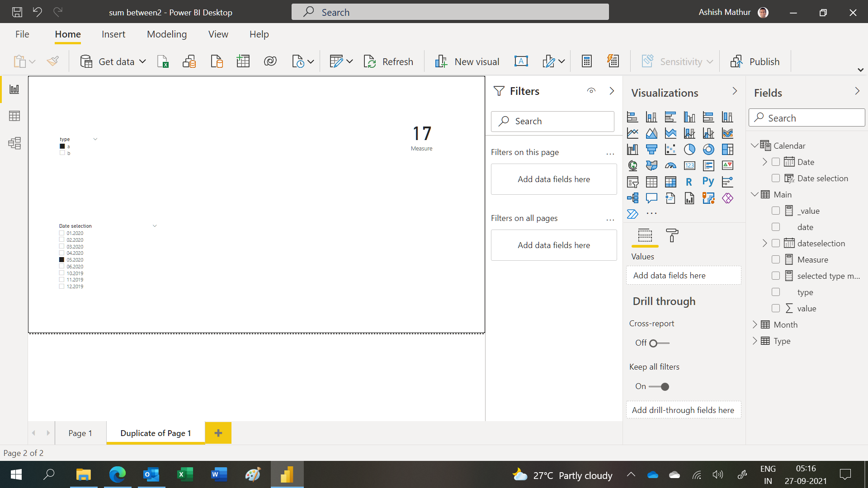The image size is (868, 488).
Task: Expand the Month table in Fields
Action: pos(755,324)
